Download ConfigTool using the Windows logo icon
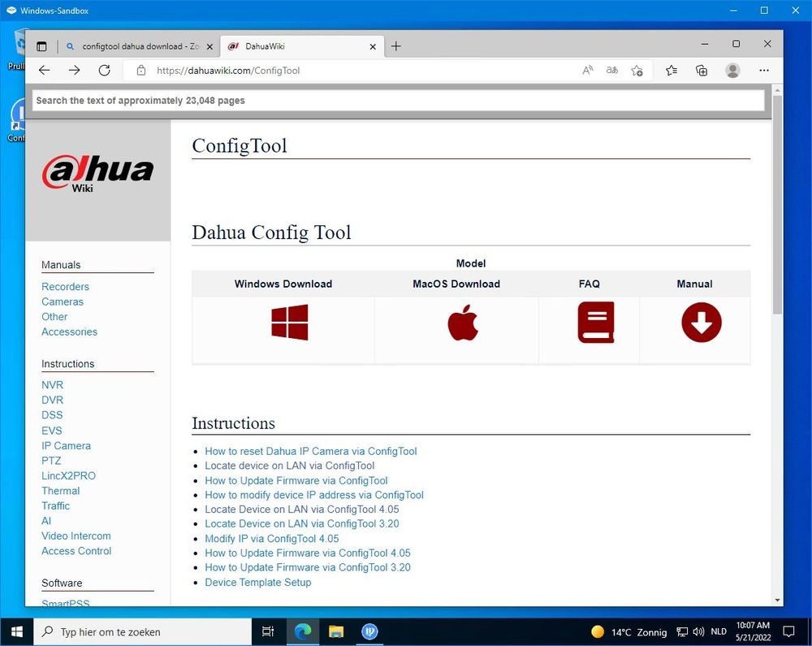Viewport: 812px width, 646px height. coord(290,323)
